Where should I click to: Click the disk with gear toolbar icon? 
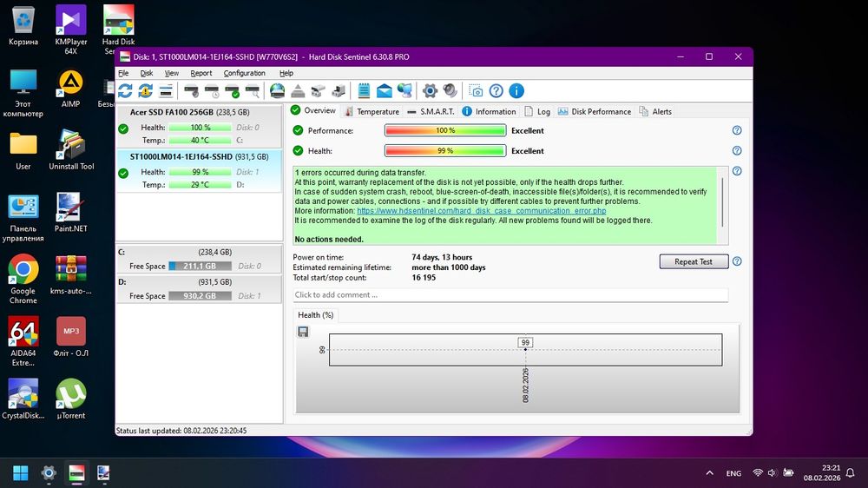[x=192, y=91]
